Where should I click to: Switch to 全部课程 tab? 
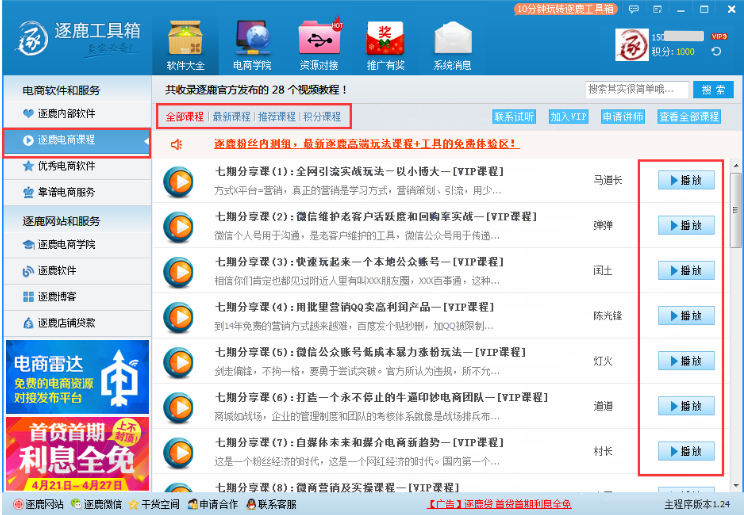point(185,116)
